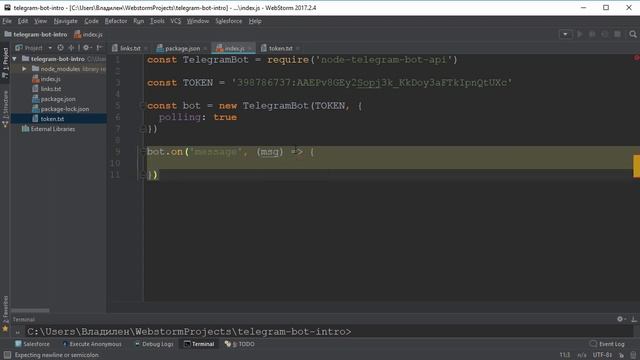This screenshot has width=640, height=360.
Task: Click the Debug toolbar icon
Action: coord(592,34)
